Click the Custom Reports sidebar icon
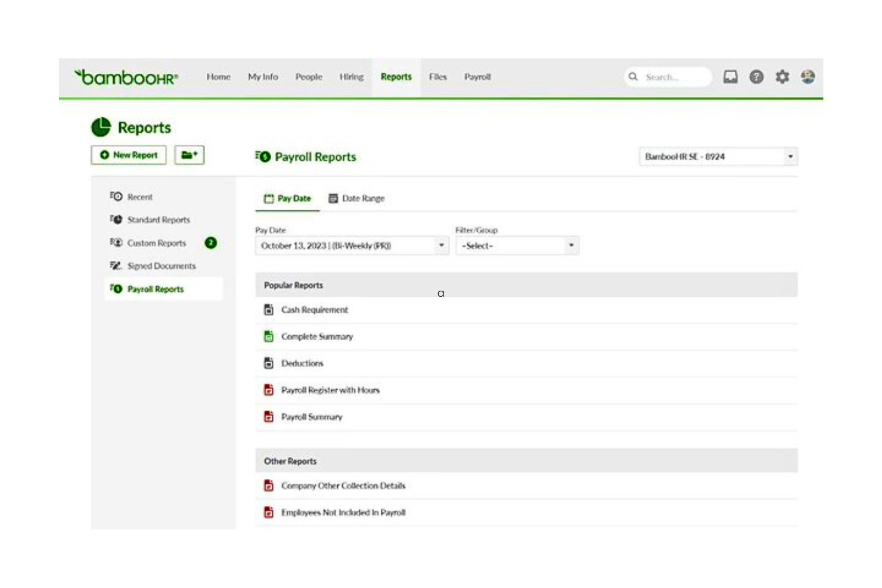This screenshot has width=882, height=588. click(116, 242)
